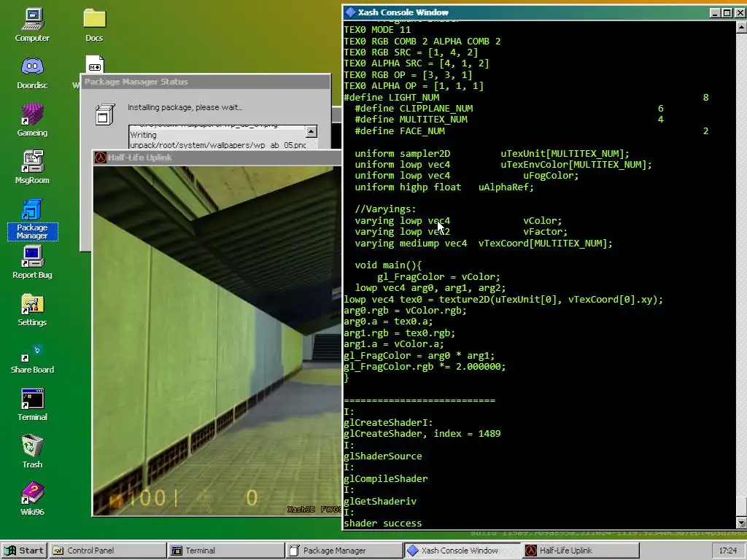Click '#define LIGHT_NUM' console line
Image resolution: width=747 pixels, height=560 pixels.
392,98
